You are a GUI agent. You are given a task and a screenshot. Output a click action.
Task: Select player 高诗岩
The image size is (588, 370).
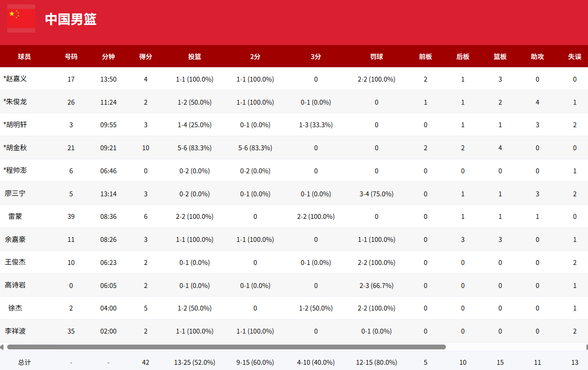tap(15, 285)
